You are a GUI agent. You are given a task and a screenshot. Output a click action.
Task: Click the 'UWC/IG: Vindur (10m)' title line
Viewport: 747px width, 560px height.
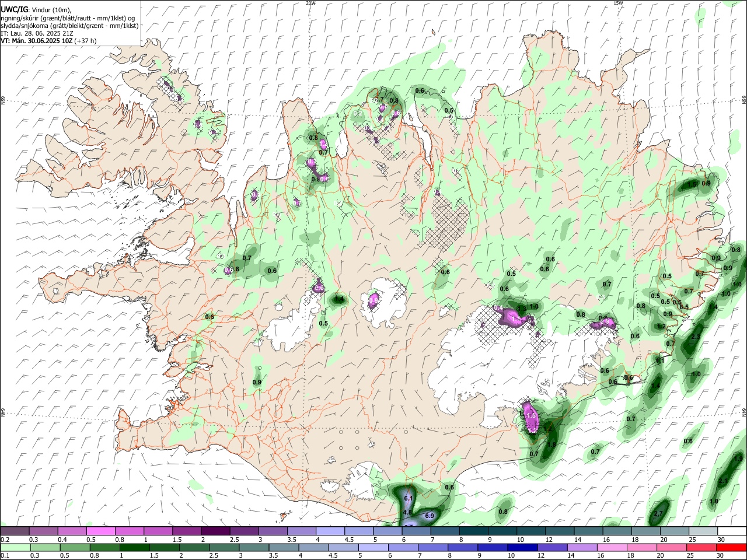(36, 9)
